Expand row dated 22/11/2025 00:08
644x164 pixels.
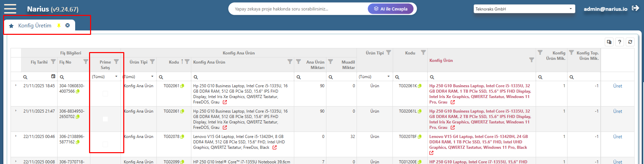[x=16, y=161]
